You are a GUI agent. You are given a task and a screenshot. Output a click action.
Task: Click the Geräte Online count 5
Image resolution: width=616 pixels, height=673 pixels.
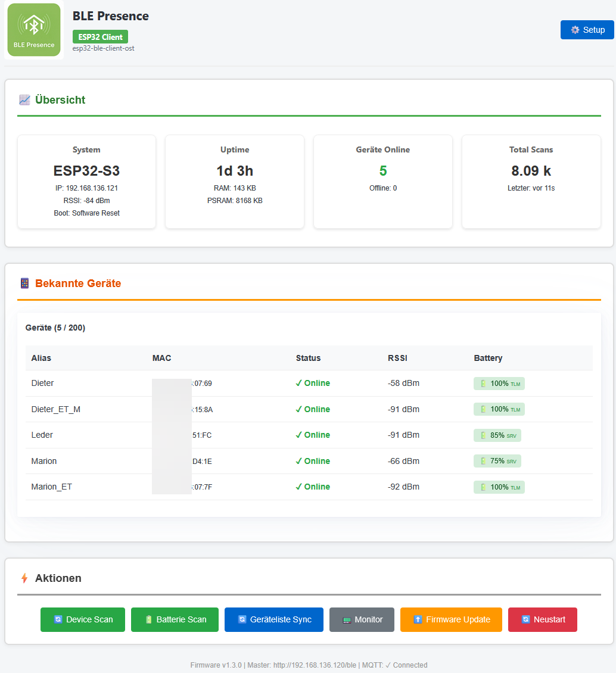coord(383,171)
